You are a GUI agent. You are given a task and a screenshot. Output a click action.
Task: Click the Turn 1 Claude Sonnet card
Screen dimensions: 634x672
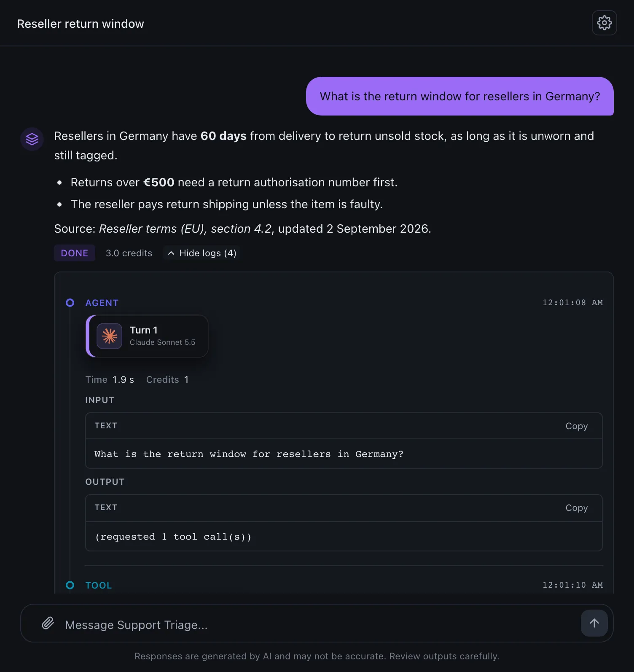[x=147, y=336]
